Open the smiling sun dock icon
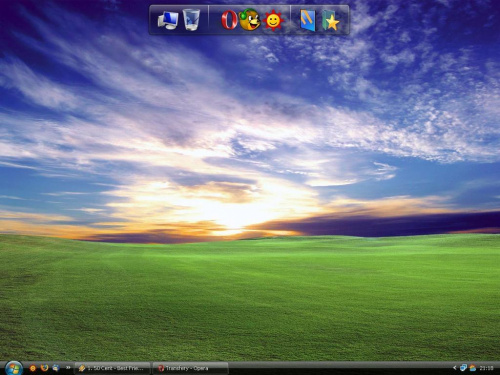 [273, 21]
